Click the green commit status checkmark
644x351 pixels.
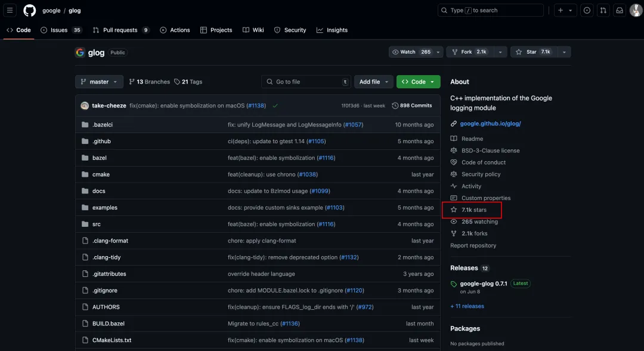click(x=275, y=106)
